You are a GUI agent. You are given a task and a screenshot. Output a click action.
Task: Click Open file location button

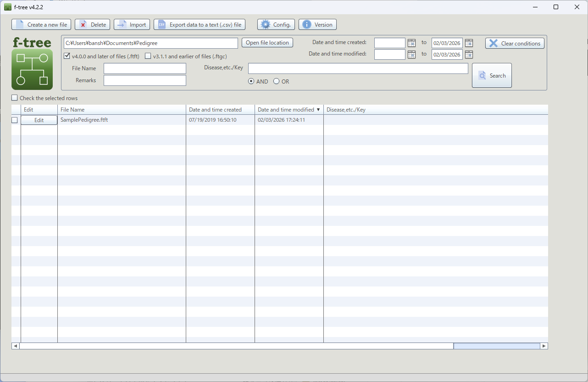[x=267, y=43]
